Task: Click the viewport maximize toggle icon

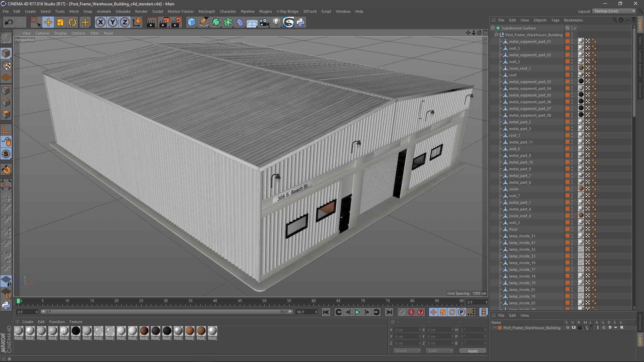Action: point(485,33)
